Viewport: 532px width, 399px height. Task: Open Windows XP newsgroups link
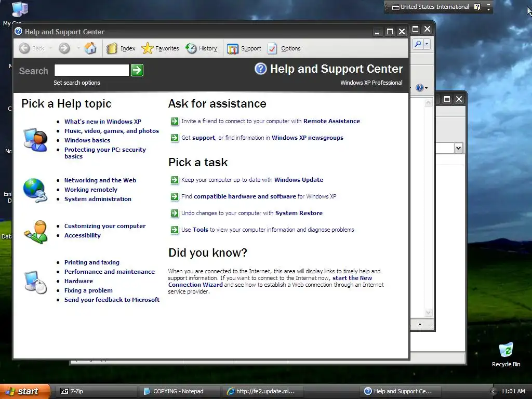(308, 138)
